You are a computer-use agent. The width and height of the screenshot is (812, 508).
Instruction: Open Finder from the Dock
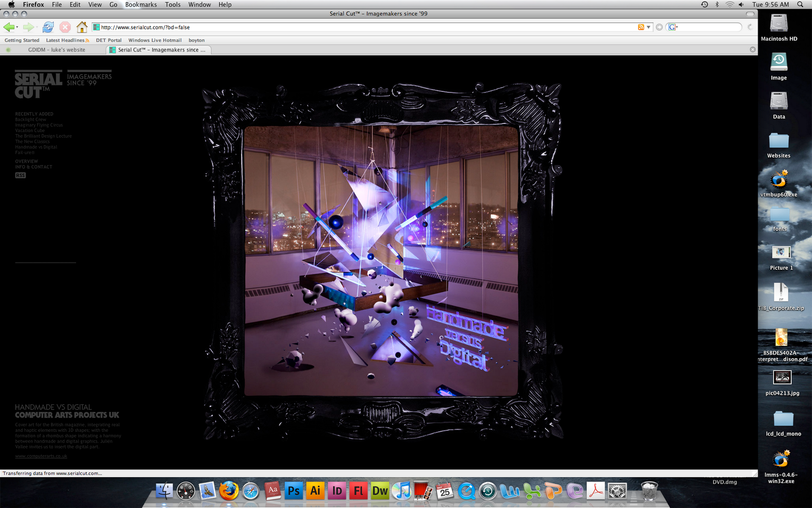click(164, 491)
